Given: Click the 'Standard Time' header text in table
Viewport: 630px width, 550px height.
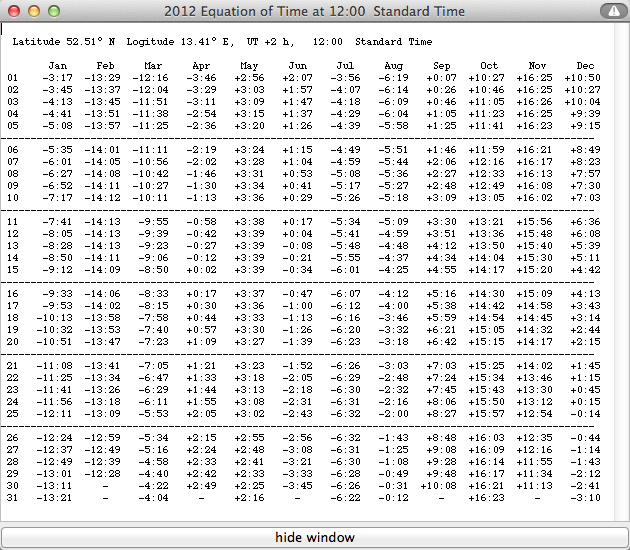Looking at the screenshot, I should tap(393, 42).
